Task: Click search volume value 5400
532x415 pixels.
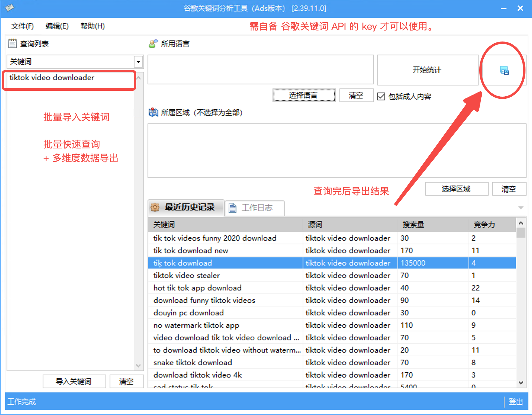Action: pos(408,386)
